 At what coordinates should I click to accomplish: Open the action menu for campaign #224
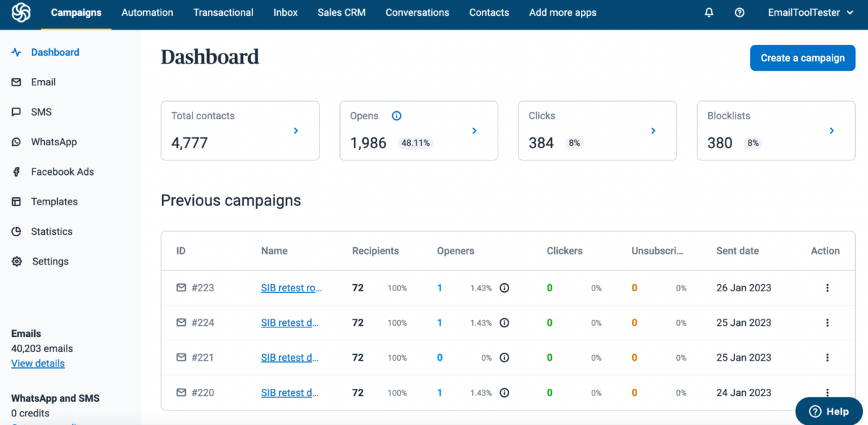point(827,322)
